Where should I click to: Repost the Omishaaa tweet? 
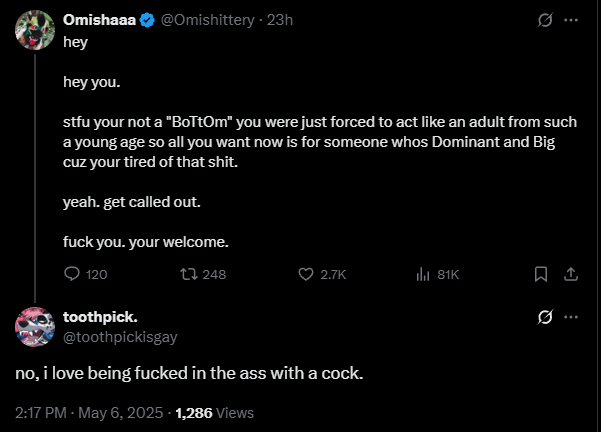[x=187, y=274]
